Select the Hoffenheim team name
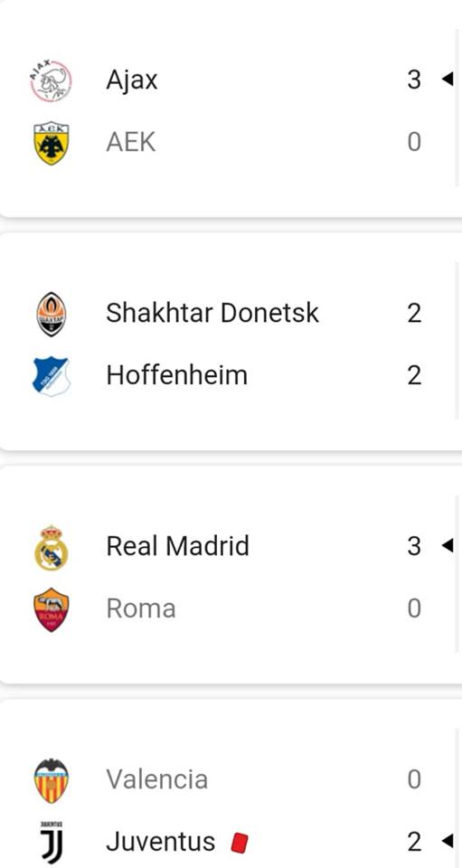This screenshot has height=868, width=462. [x=177, y=375]
